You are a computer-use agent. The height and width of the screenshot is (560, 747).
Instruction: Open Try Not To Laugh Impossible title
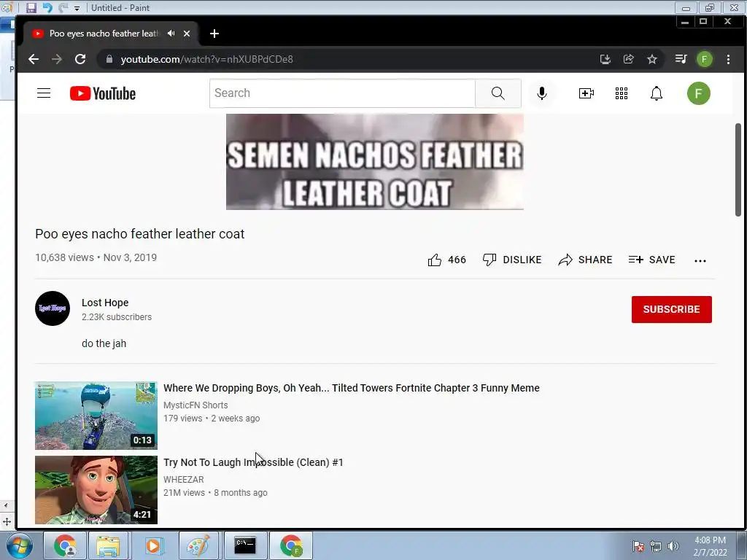click(x=253, y=462)
